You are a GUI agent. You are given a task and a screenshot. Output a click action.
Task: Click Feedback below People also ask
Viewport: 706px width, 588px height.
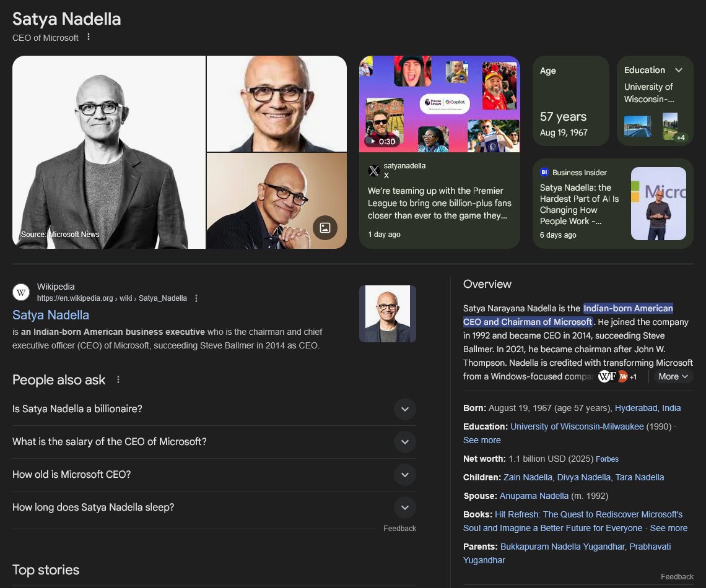400,529
